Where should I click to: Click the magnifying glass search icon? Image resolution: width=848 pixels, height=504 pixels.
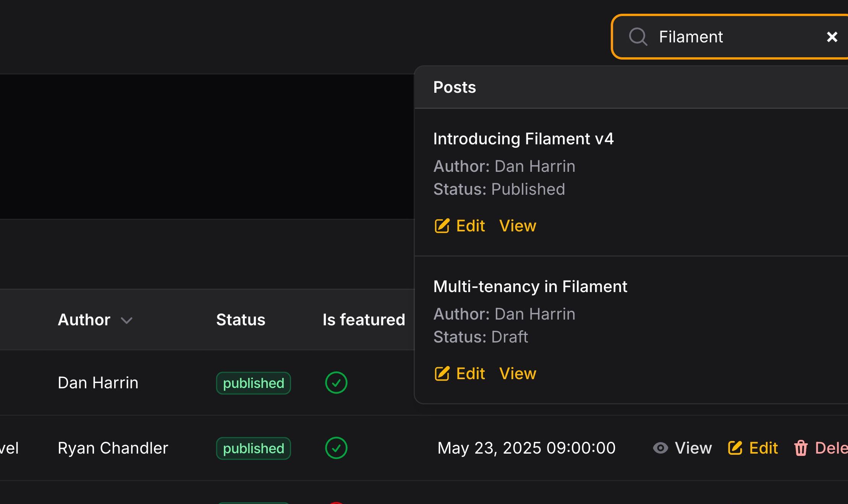pyautogui.click(x=638, y=37)
